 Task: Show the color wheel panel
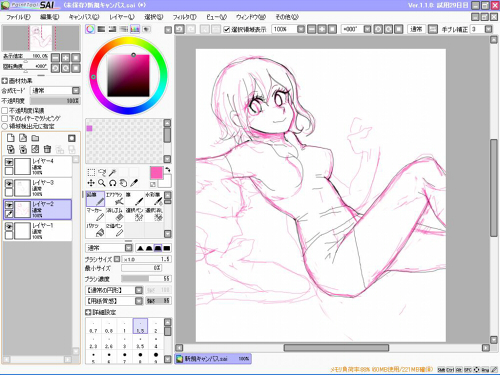click(90, 29)
